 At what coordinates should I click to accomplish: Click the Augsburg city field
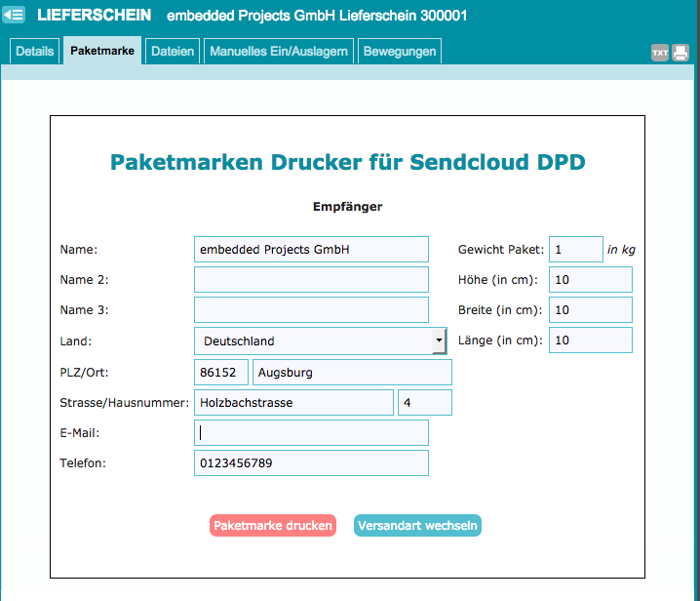352,372
